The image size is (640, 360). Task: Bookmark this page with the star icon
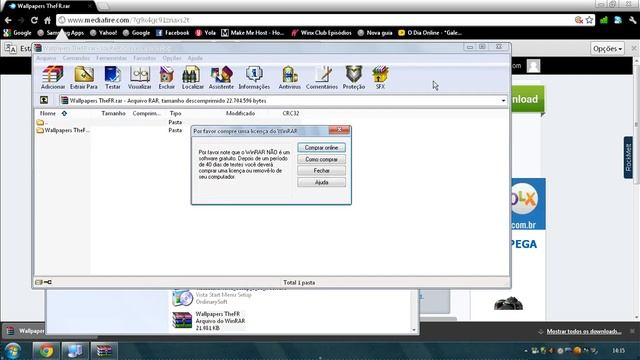[589, 20]
